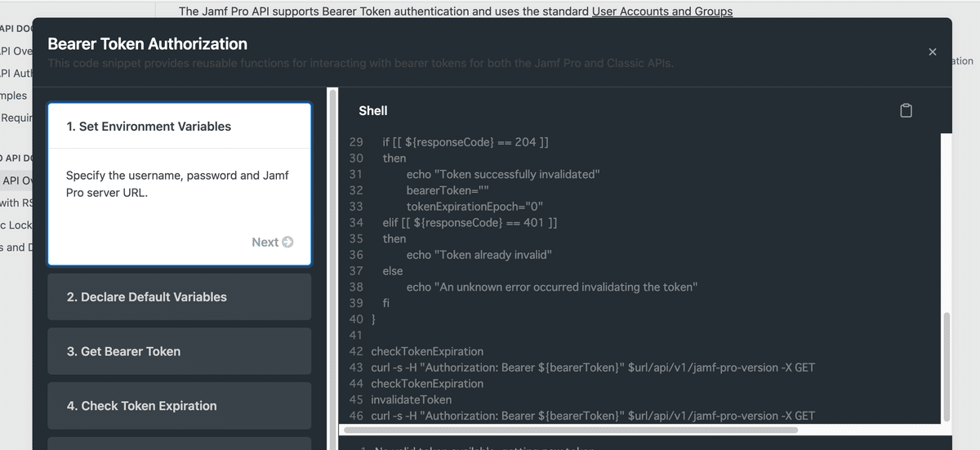The image size is (980, 450).
Task: Click line 30 then keyword
Action: point(394,158)
